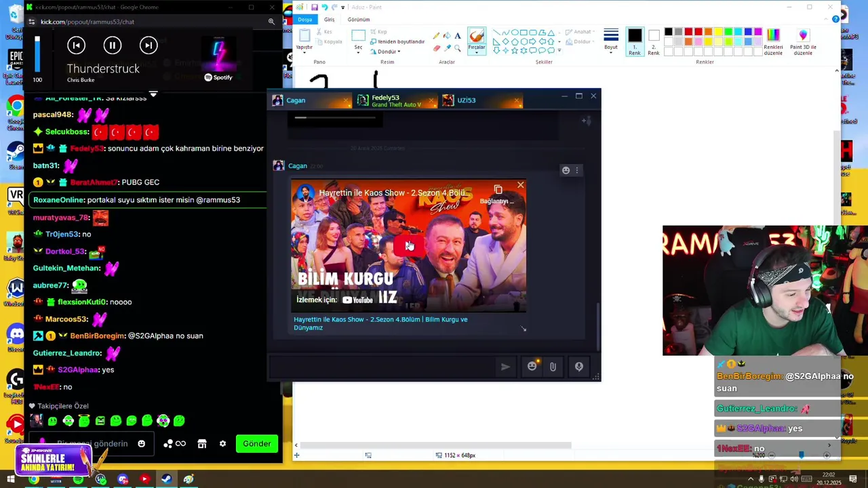Select the Pencil tool in Paint
The height and width of the screenshot is (488, 868).
436,36
